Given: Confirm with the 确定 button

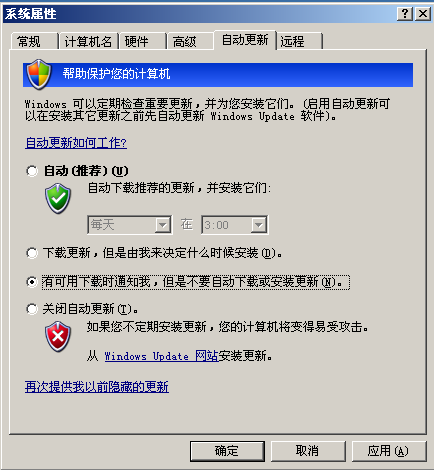Looking at the screenshot, I should tap(227, 451).
